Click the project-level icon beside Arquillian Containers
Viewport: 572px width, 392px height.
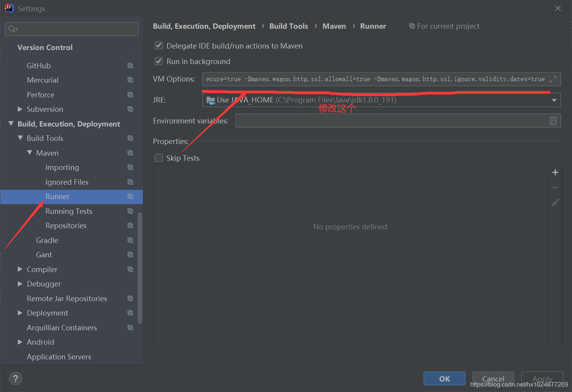click(130, 328)
